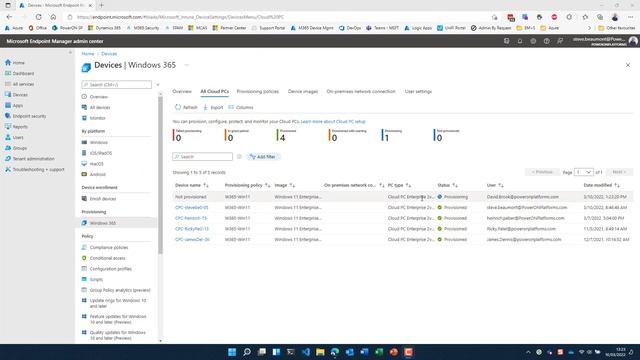
Task: Close the Devices Windows 365 blade
Action: click(x=628, y=65)
